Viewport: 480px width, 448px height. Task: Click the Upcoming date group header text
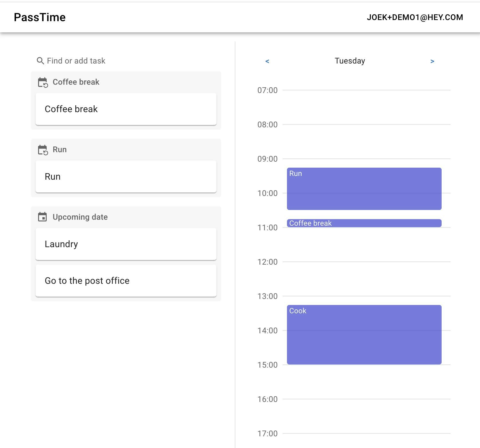[80, 217]
